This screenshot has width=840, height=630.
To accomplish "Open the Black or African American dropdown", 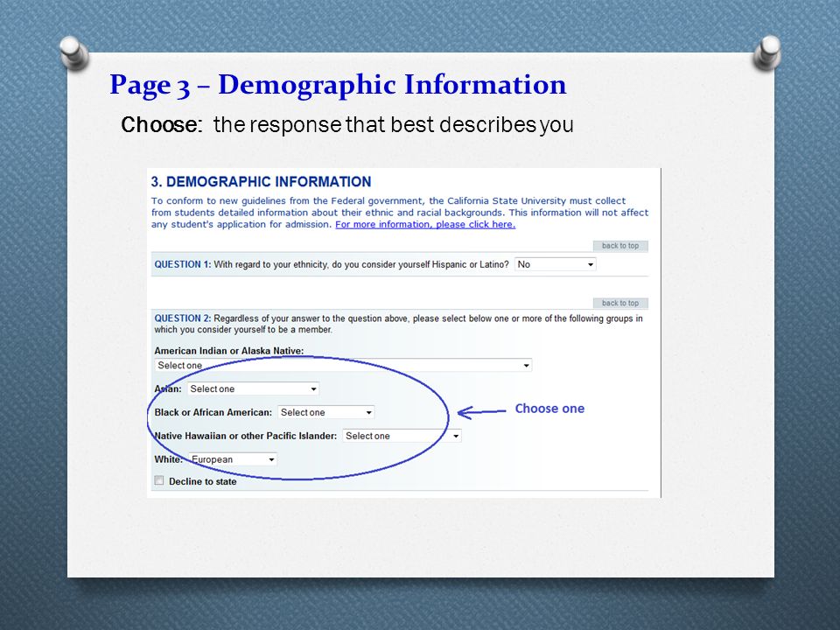I will pos(325,412).
